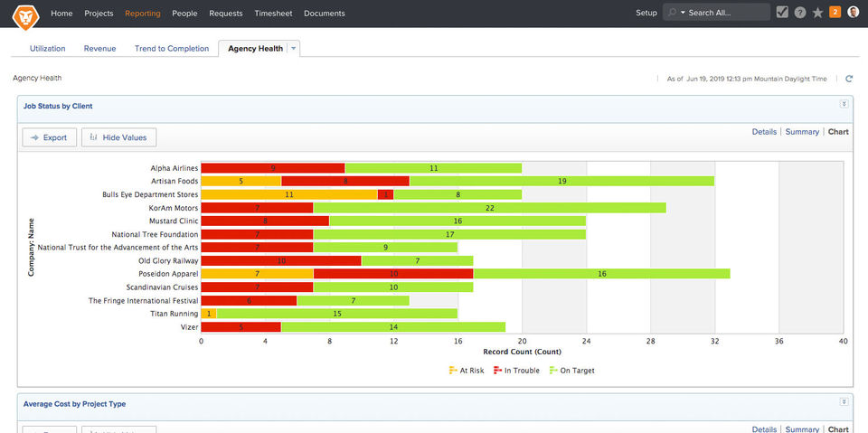
Task: Switch to the Trend to Completion tab
Action: coord(172,49)
